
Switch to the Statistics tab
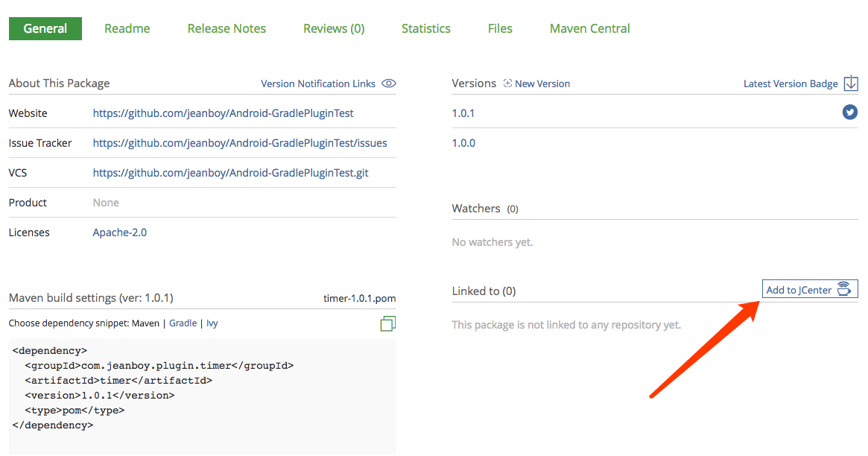point(425,29)
